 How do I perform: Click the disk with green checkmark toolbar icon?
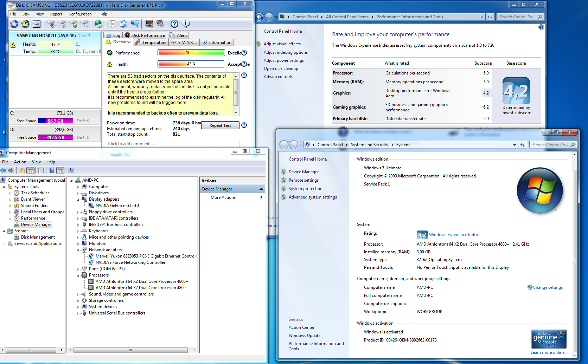73,24
